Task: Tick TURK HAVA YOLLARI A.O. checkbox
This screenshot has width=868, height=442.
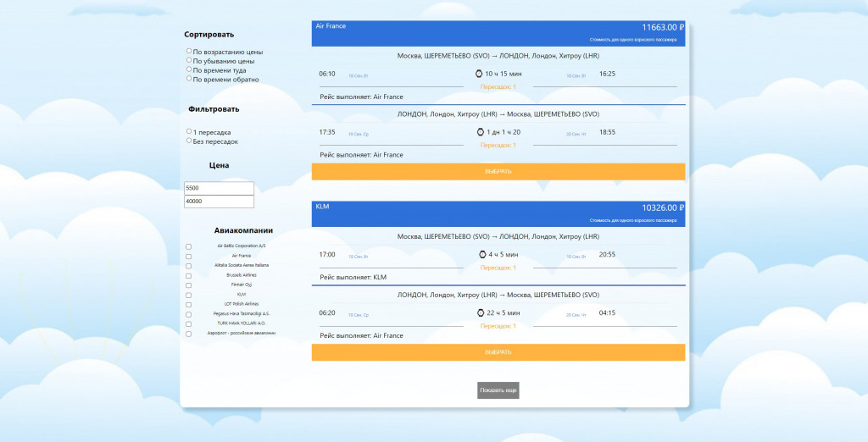Action: 189,324
